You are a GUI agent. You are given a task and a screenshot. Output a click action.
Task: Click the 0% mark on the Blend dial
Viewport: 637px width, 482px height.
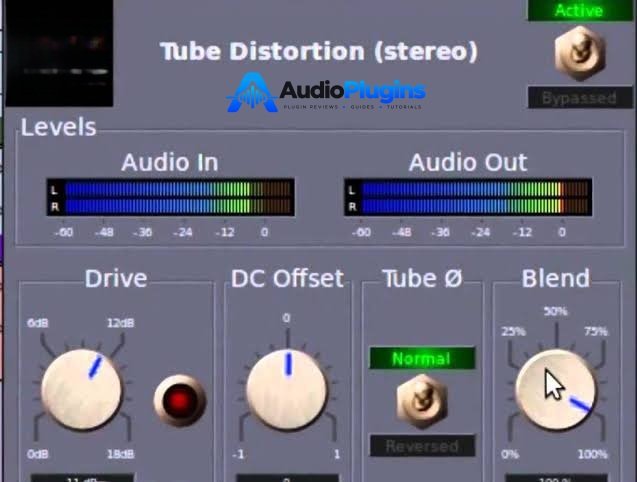coord(510,454)
